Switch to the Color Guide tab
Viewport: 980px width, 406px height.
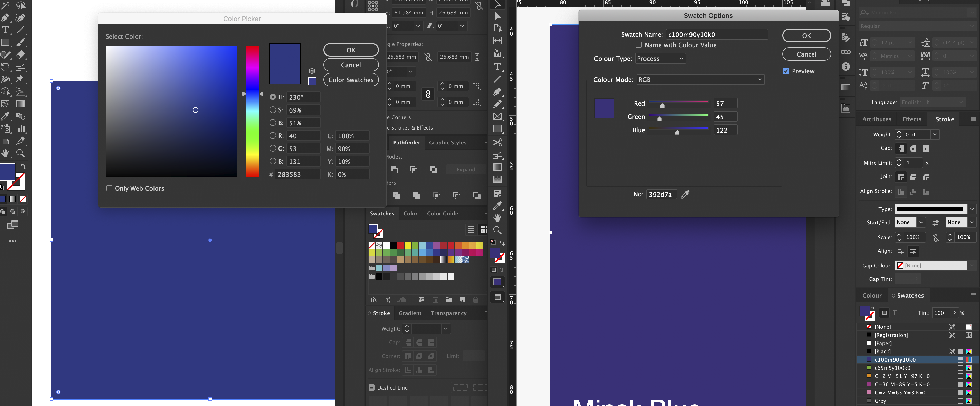point(443,213)
